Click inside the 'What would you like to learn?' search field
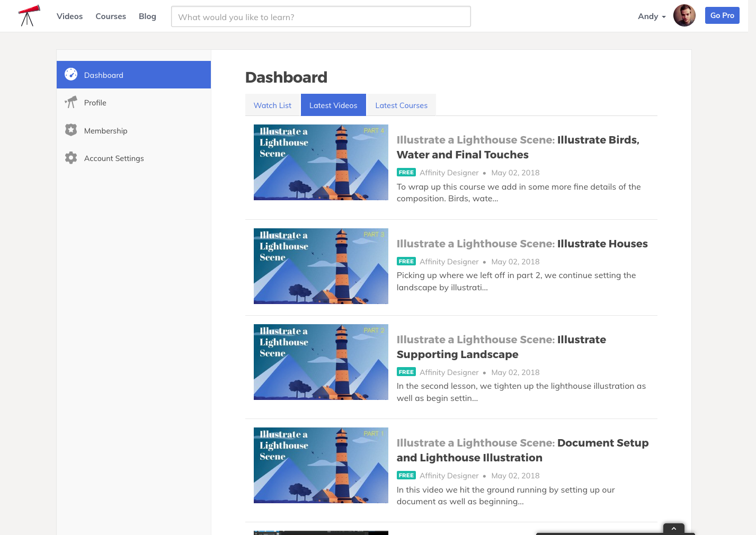Viewport: 756px width, 535px height. pyautogui.click(x=321, y=16)
